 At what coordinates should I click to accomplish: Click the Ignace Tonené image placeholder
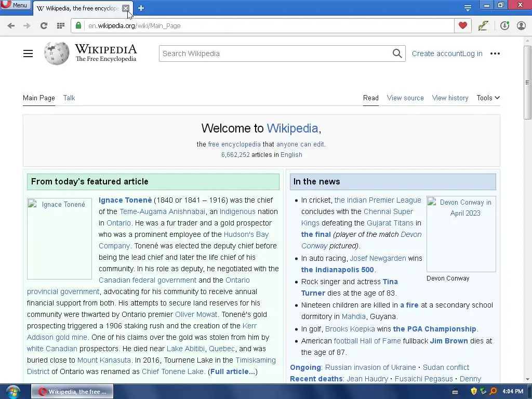[x=59, y=238]
